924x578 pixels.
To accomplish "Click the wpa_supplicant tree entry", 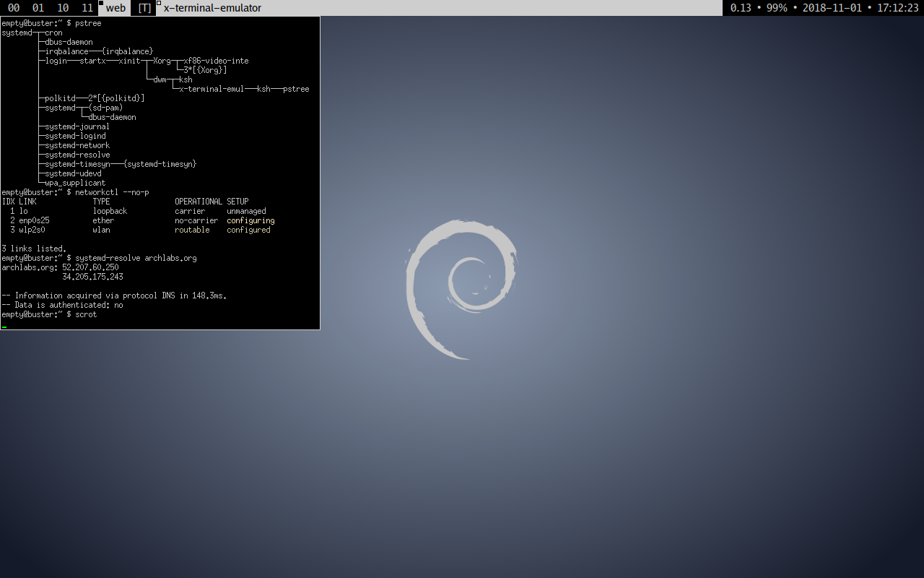I will point(75,183).
